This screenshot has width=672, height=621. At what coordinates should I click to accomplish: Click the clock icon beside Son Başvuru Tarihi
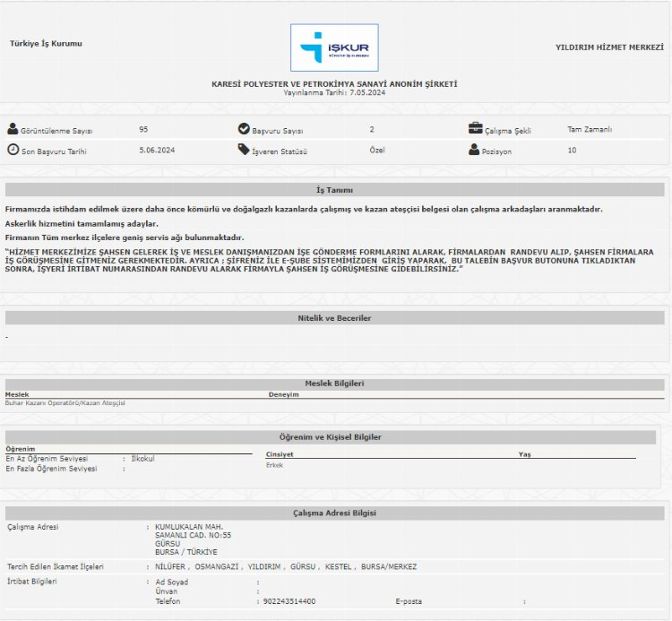pyautogui.click(x=13, y=150)
